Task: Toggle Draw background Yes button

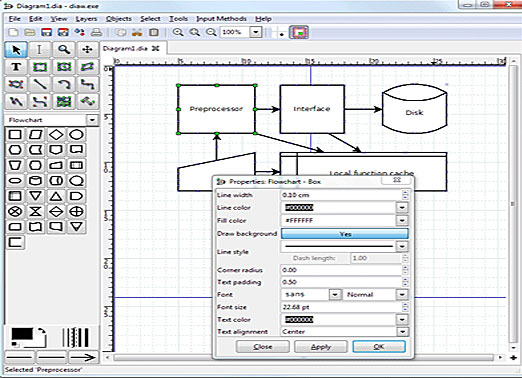Action: coord(345,234)
